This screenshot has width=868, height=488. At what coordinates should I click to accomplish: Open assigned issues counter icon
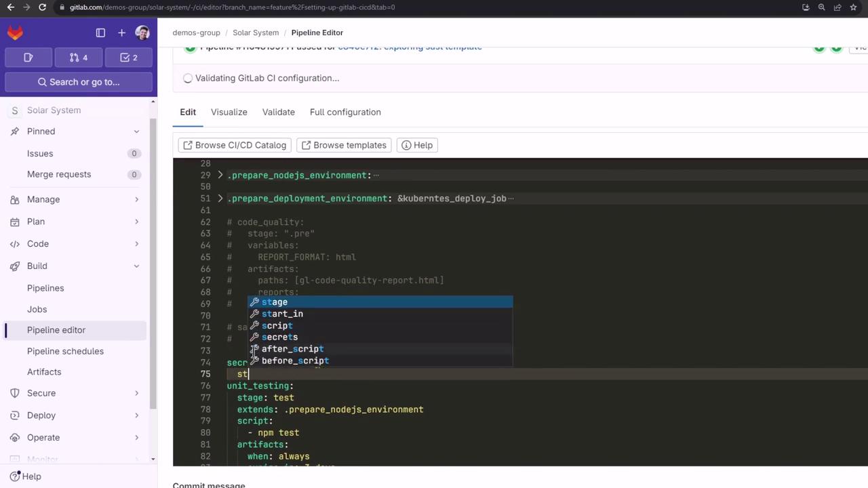[28, 58]
